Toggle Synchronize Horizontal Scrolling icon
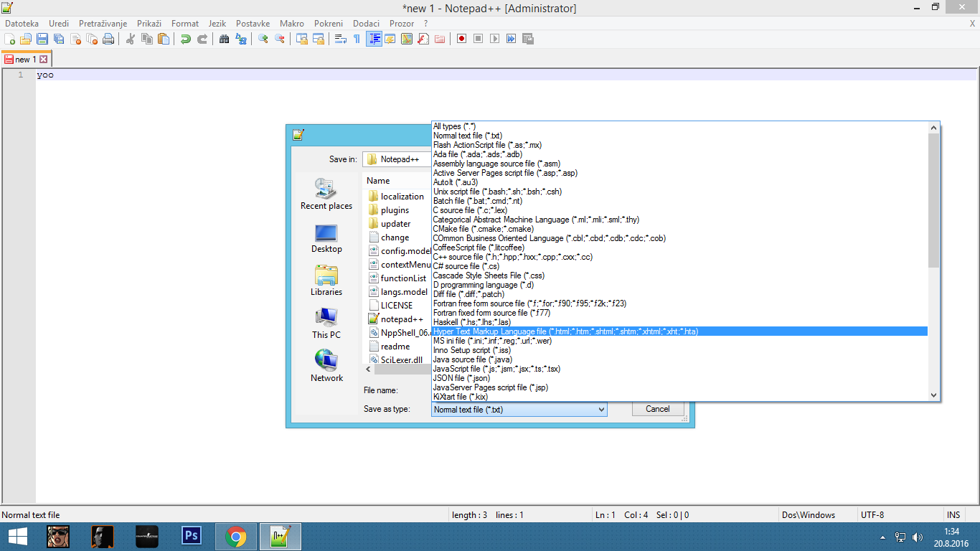Viewport: 980px width, 551px height. coord(319,39)
